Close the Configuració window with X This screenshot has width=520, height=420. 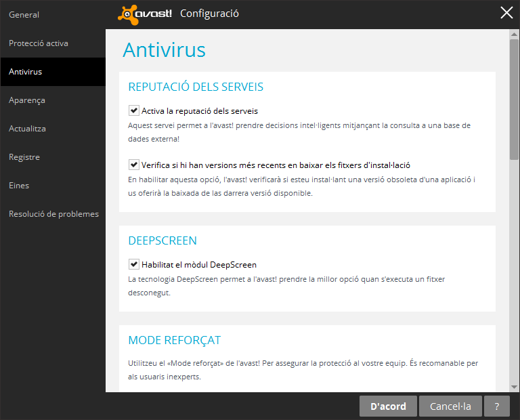tap(506, 13)
